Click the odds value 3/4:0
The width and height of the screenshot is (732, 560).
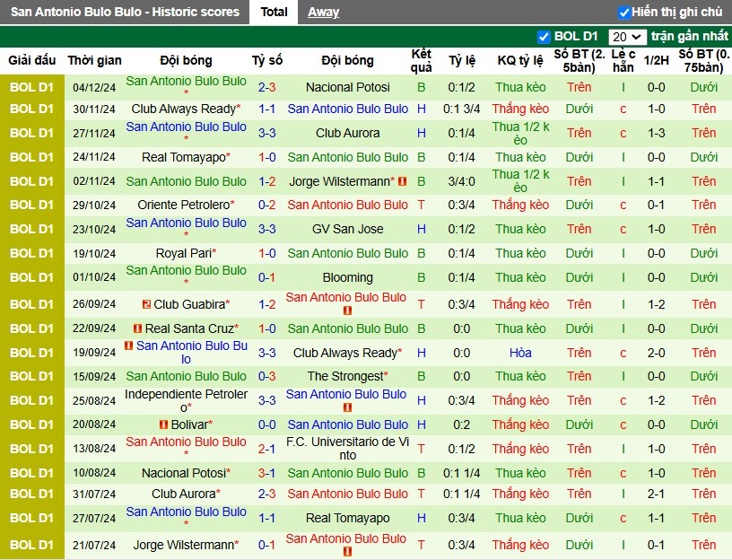[x=461, y=181]
